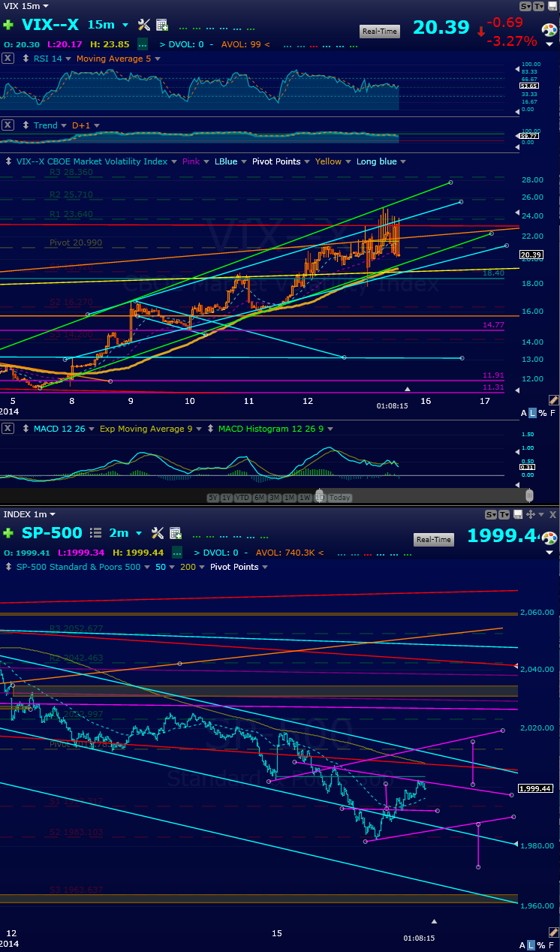The height and width of the screenshot is (952, 560).
Task: Close the Trend indicator pane
Action: [8, 125]
